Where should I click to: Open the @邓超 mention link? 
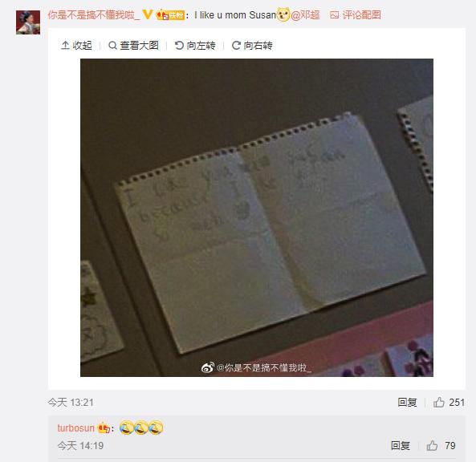pyautogui.click(x=305, y=14)
